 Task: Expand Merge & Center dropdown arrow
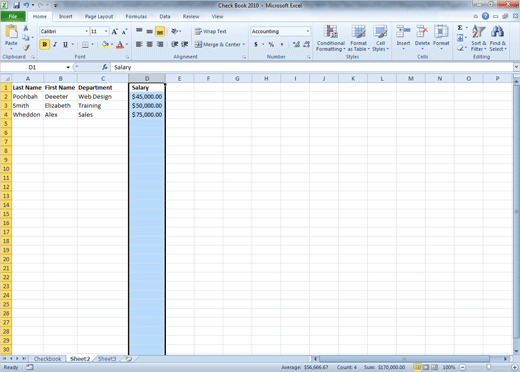click(x=244, y=44)
